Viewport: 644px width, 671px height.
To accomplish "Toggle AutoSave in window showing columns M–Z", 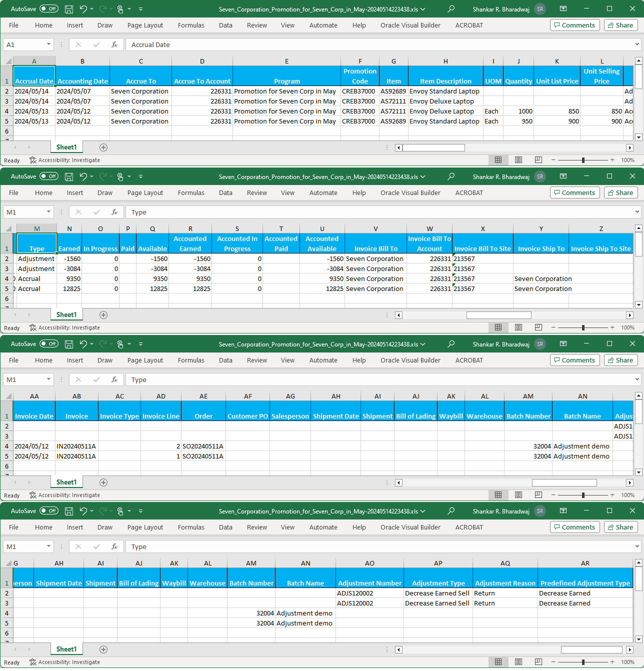I will click(49, 176).
